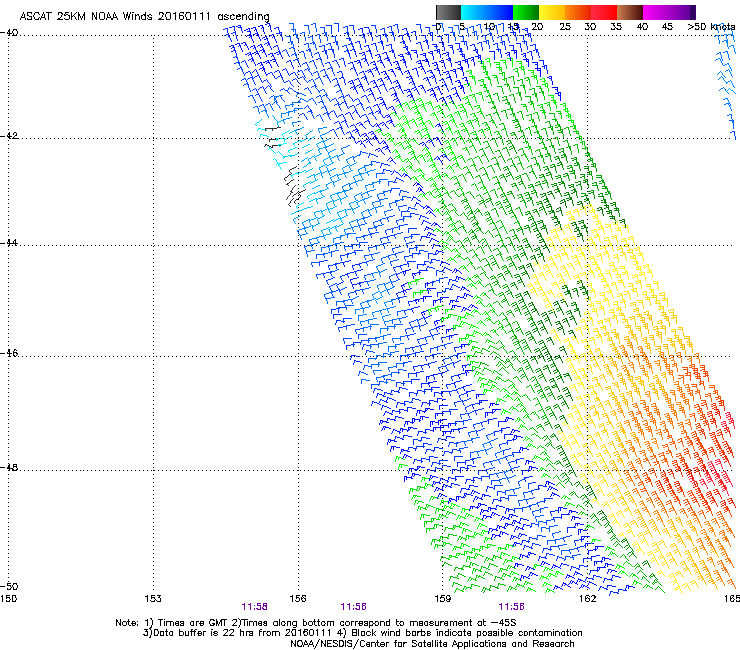Click the note 'Data buffer is 22 hrs'
Viewport: 740px width, 650px height.
click(204, 633)
